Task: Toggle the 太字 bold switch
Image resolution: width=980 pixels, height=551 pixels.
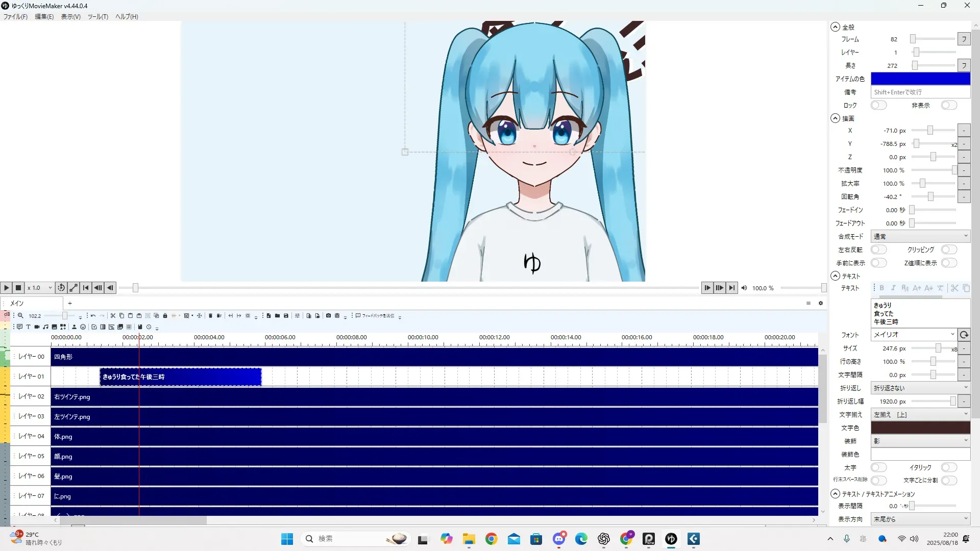Action: click(x=878, y=467)
